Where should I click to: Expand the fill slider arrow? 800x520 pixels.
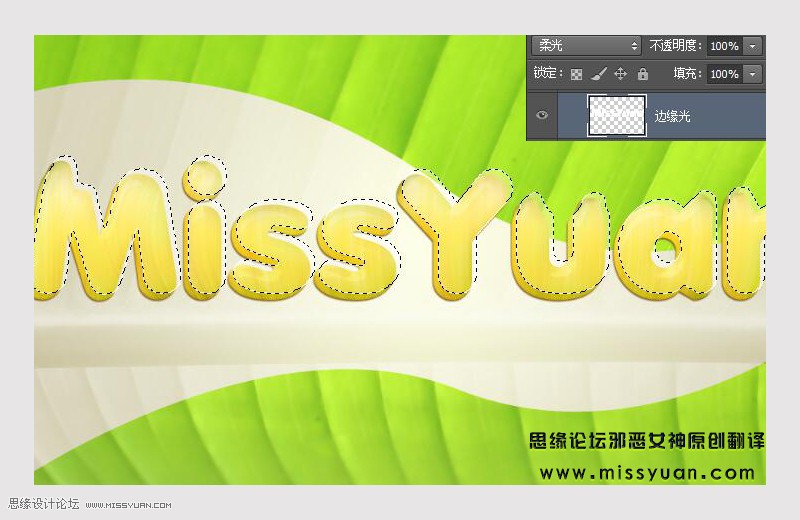pyautogui.click(x=753, y=74)
